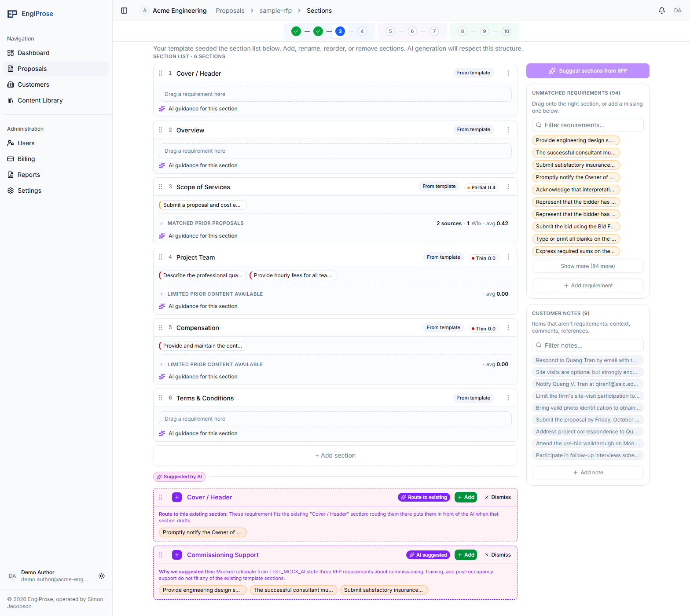The width and height of the screenshot is (690, 616).
Task: Open AI guidance for Terms & Conditions
Action: [198, 433]
